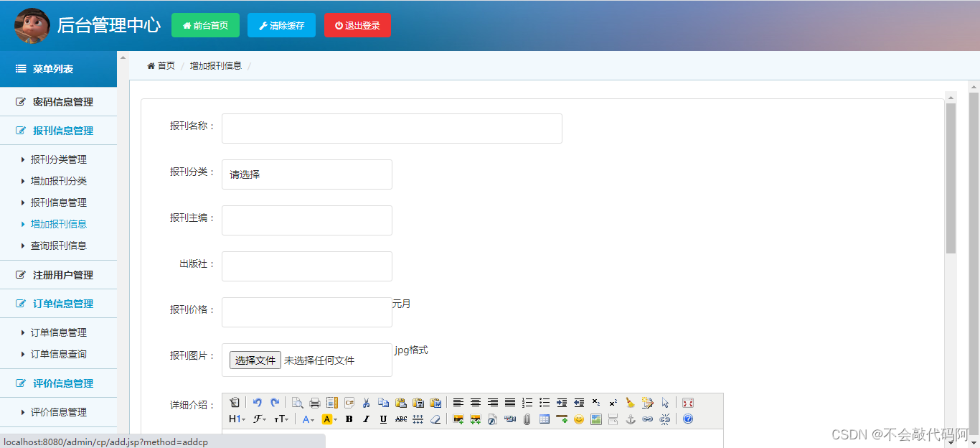
Task: Pick a highlight color from the yellow swatch
Action: tap(326, 419)
